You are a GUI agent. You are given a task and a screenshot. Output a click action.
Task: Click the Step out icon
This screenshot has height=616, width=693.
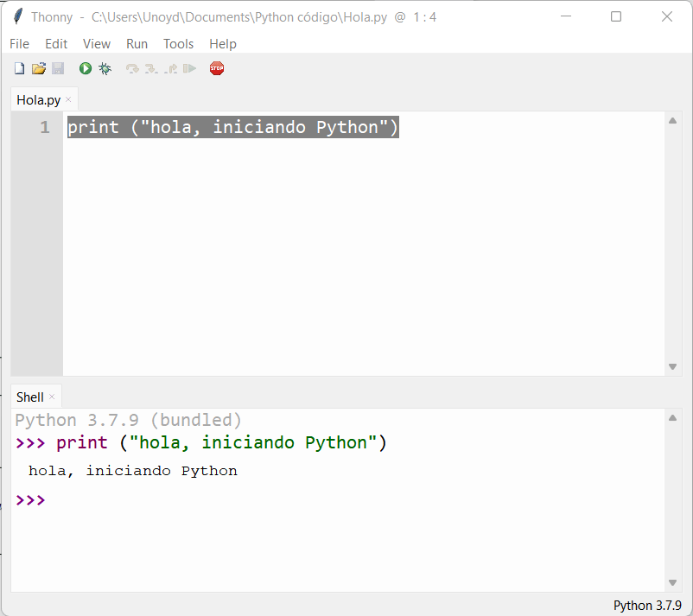click(x=171, y=68)
